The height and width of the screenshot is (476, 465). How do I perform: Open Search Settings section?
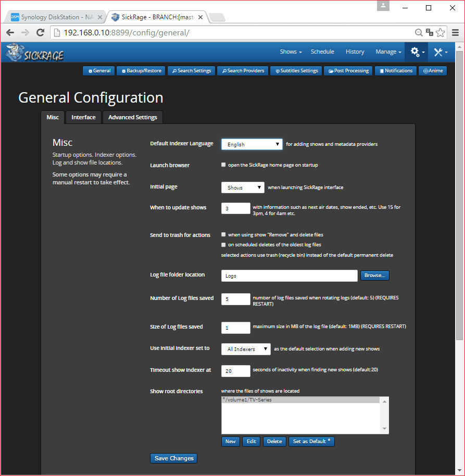pyautogui.click(x=192, y=71)
